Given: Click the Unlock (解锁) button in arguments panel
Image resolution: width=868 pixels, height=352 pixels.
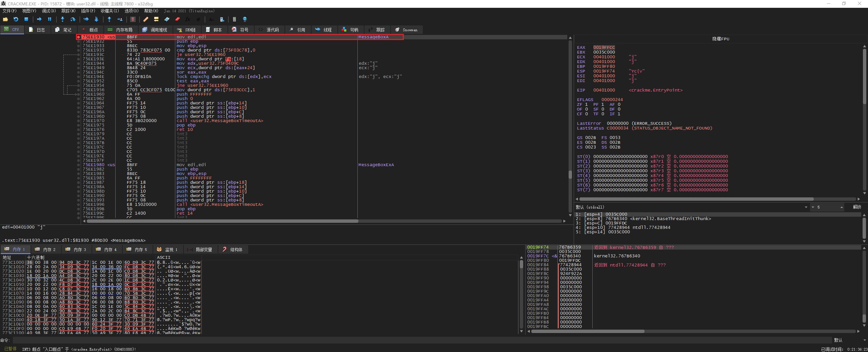Looking at the screenshot, I should (857, 207).
